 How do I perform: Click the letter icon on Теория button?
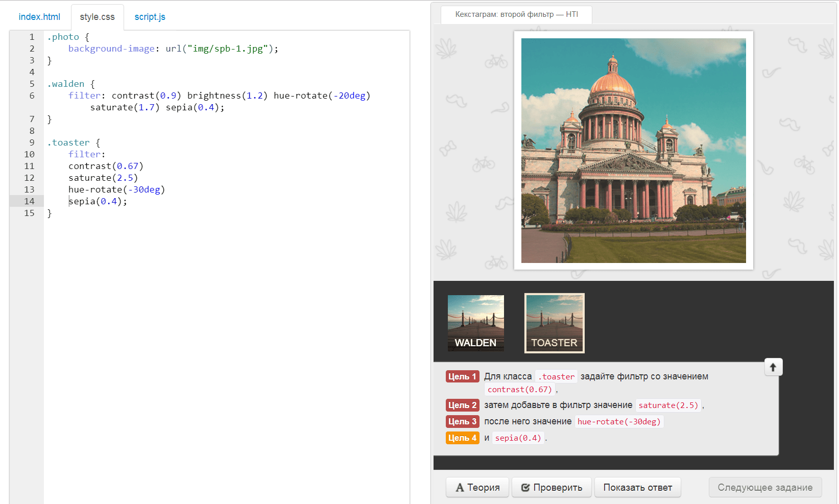click(460, 488)
